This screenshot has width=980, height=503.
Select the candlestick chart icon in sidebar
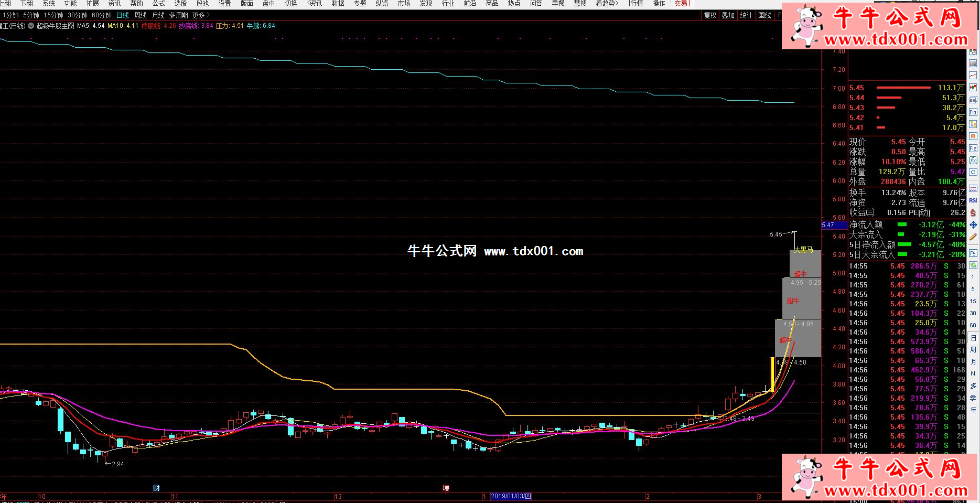click(973, 88)
